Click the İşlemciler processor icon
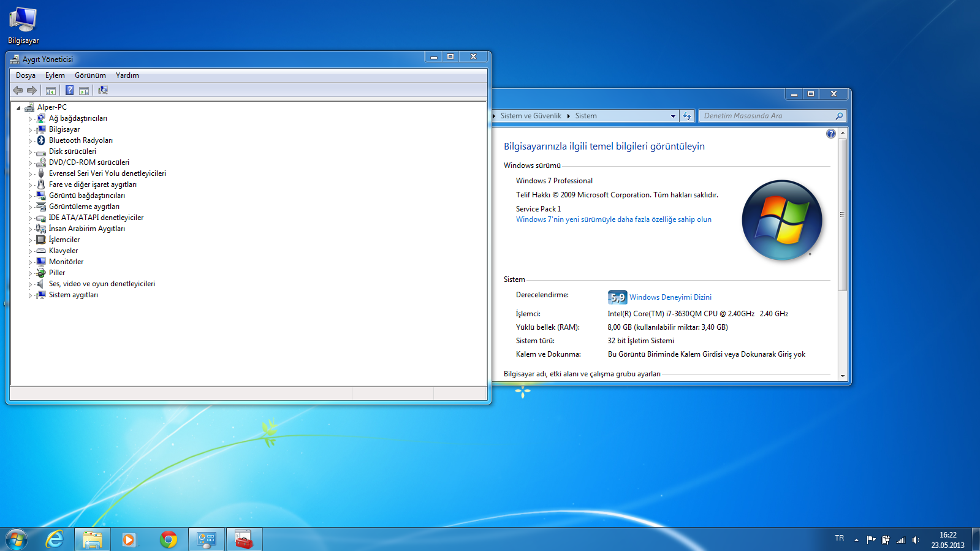The height and width of the screenshot is (551, 980). pos(41,240)
